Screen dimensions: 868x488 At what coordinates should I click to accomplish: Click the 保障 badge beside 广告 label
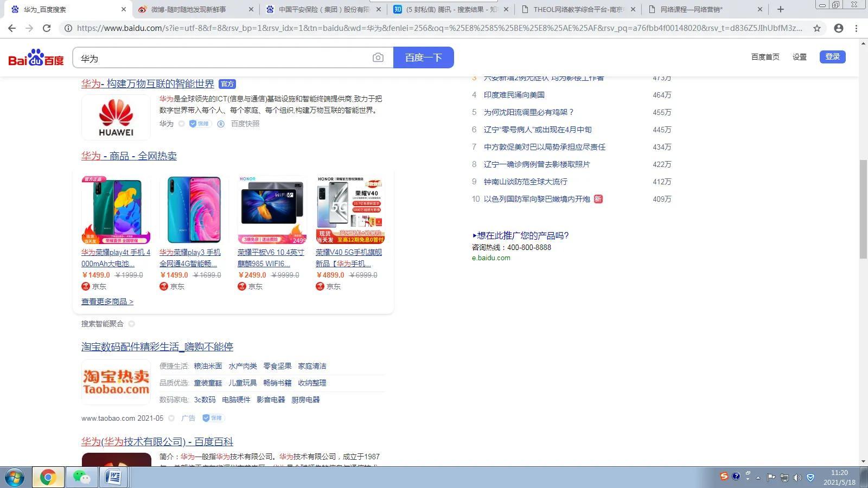(213, 418)
